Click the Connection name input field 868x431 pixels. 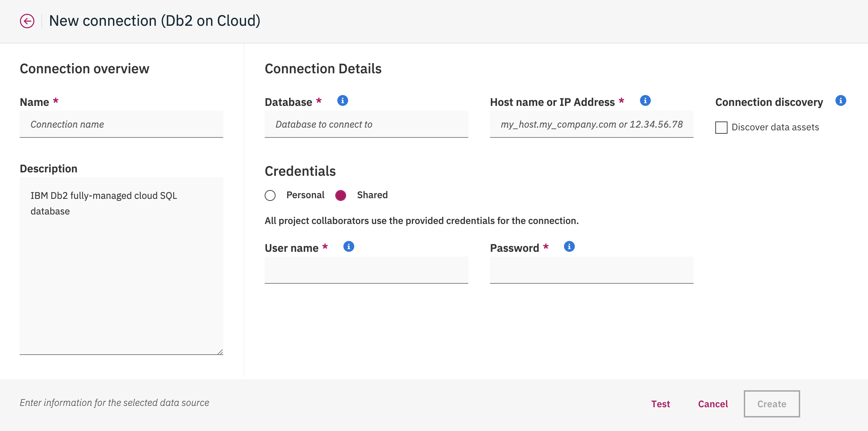pos(121,124)
